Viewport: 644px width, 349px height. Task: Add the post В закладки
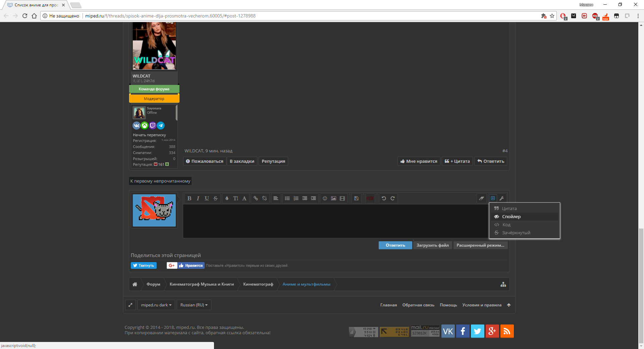(242, 161)
